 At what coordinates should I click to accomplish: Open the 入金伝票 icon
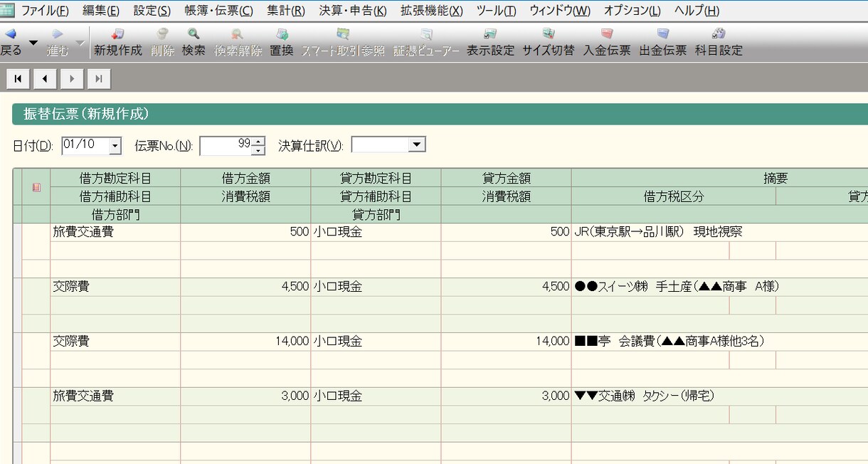coord(607,33)
